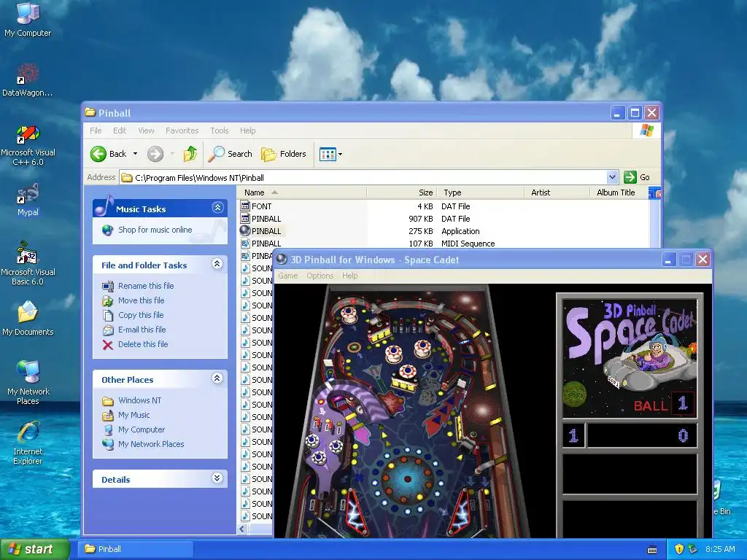Launch Internet Explorer from desktop
This screenshot has width=747, height=560.
click(x=28, y=443)
